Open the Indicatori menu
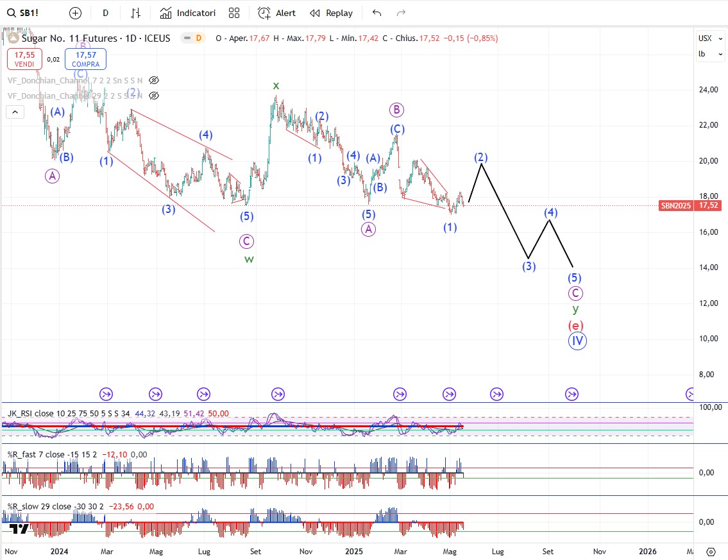The height and width of the screenshot is (560, 728). pyautogui.click(x=187, y=13)
